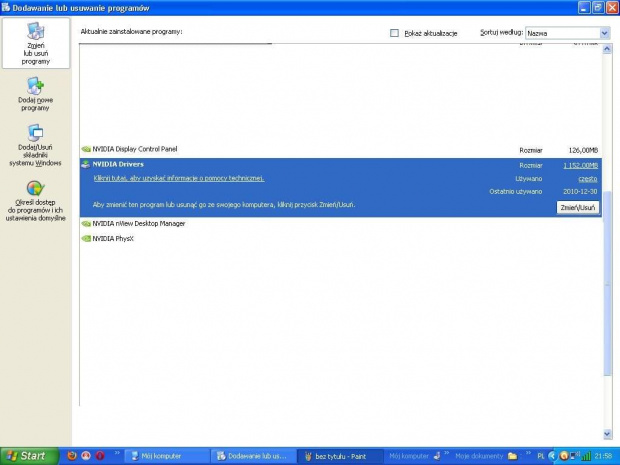Image resolution: width=620 pixels, height=465 pixels.
Task: Click the NVIDIA Drivers title text
Action: (118, 164)
